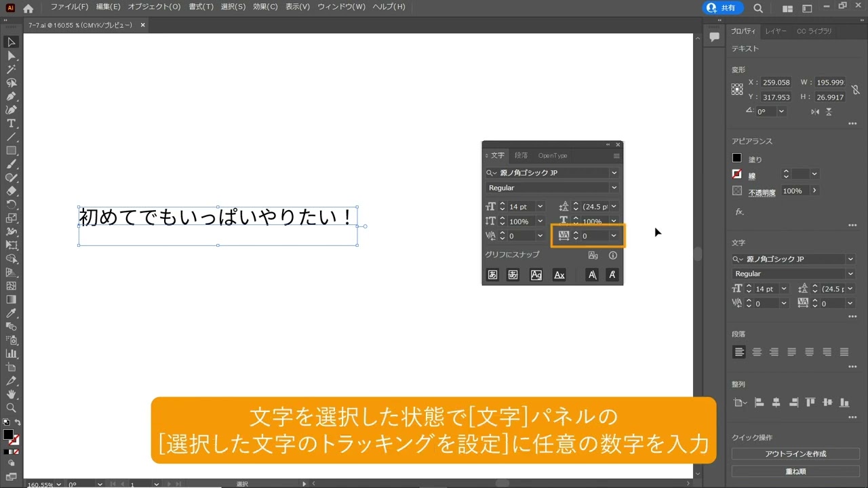Open rotation angle dropdown in Transform
868x488 pixels.
pyautogui.click(x=781, y=111)
